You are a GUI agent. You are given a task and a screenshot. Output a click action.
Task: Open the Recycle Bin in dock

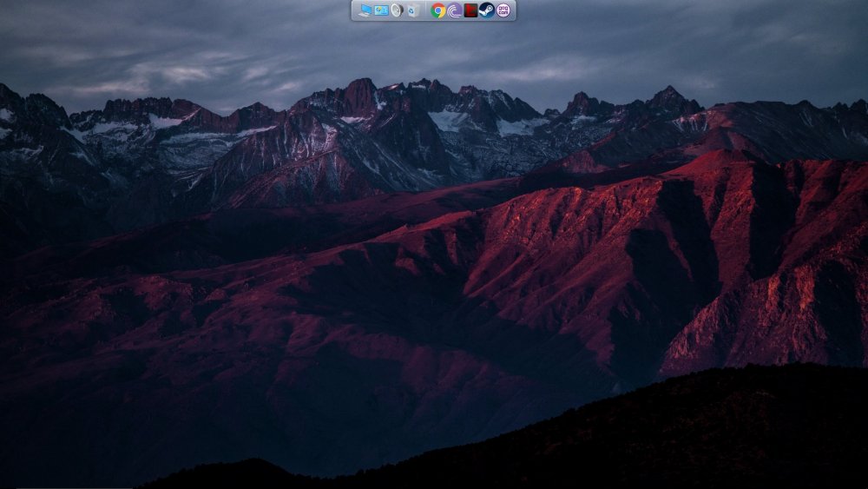coord(413,10)
